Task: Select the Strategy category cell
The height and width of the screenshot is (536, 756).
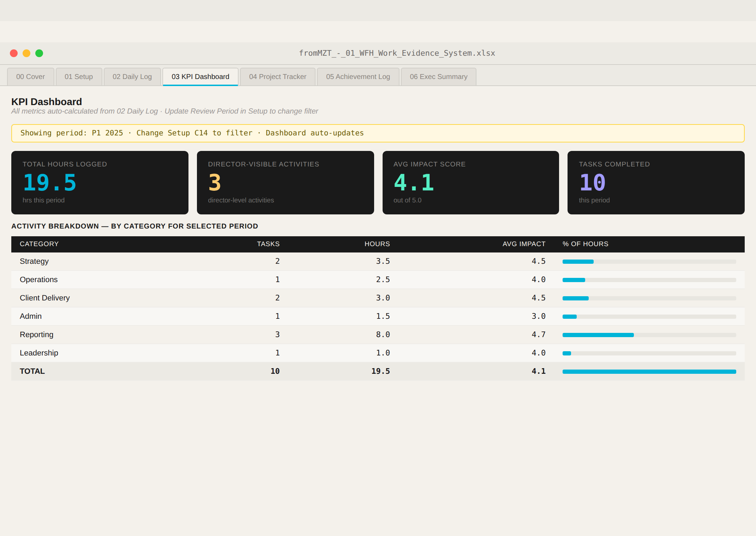Action: [x=34, y=261]
